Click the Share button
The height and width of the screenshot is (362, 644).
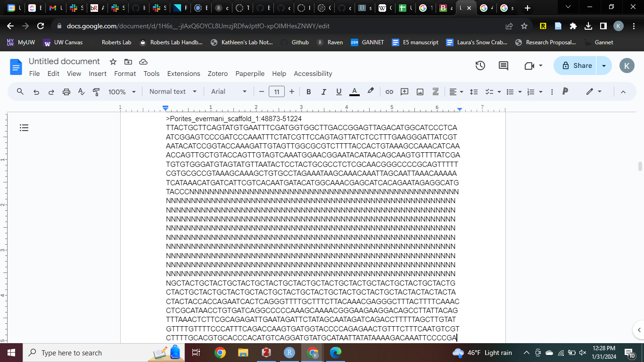pyautogui.click(x=576, y=66)
